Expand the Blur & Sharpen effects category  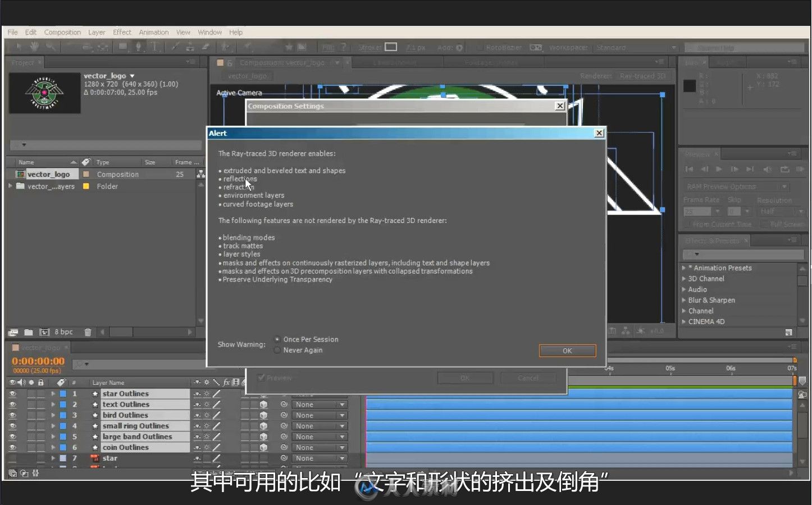(x=683, y=300)
